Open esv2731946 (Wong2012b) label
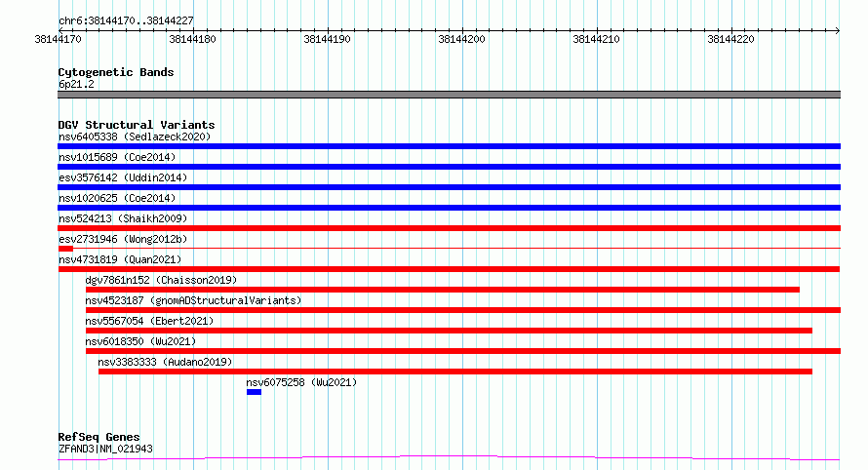 click(123, 239)
